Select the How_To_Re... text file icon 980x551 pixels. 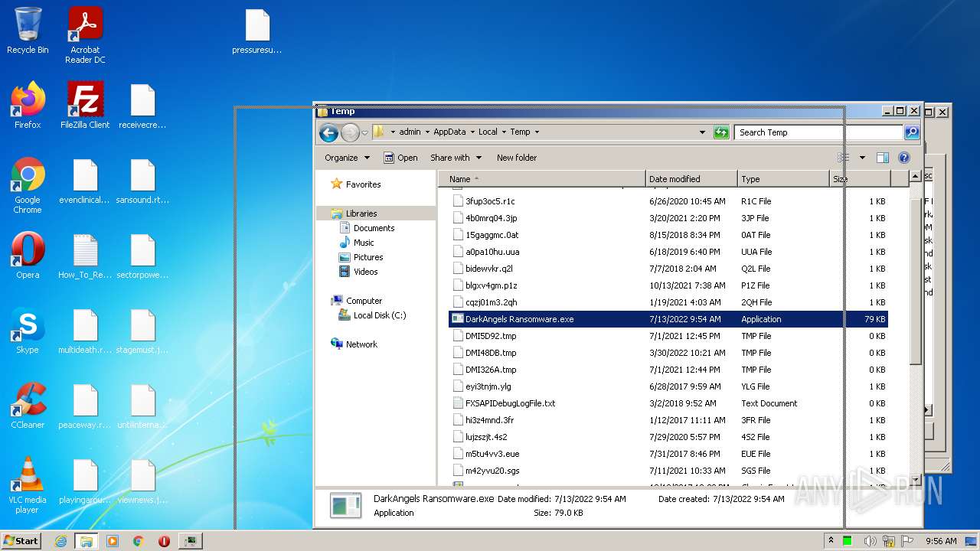pyautogui.click(x=85, y=256)
